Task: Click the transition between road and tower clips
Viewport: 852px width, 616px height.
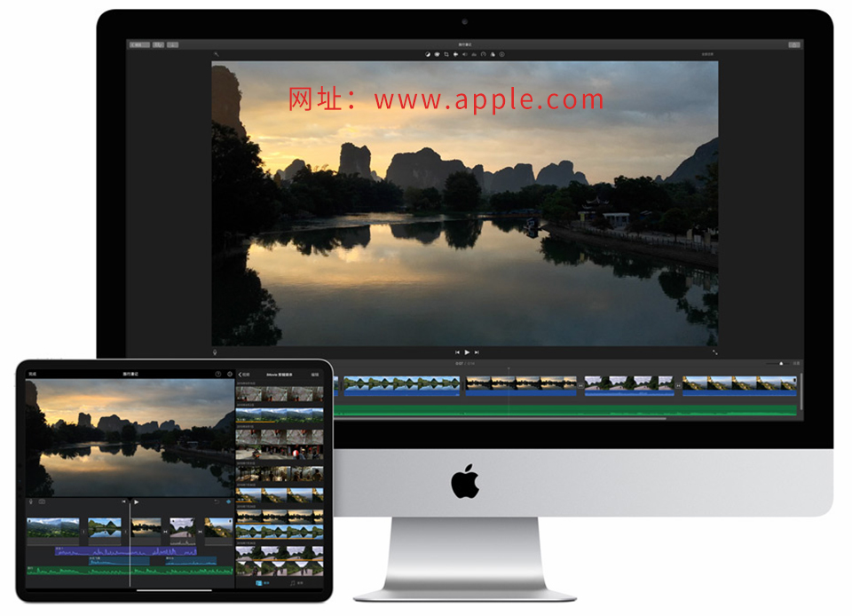Action: (678, 385)
